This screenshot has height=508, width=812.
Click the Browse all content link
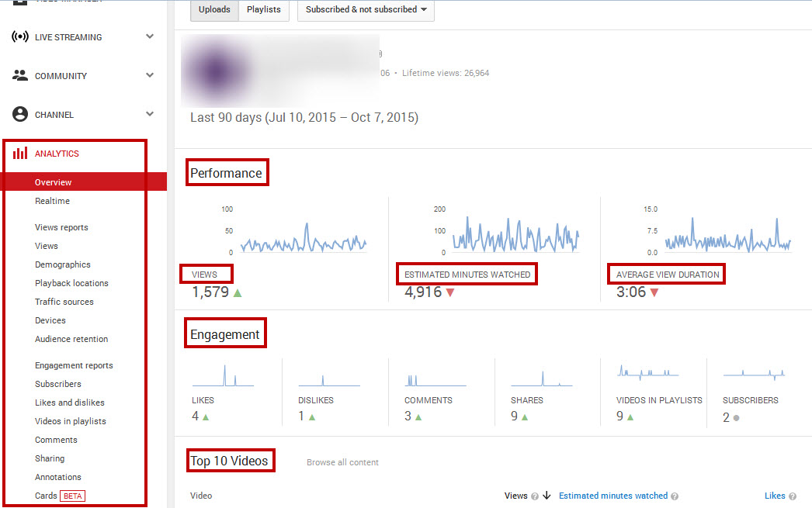tap(342, 462)
